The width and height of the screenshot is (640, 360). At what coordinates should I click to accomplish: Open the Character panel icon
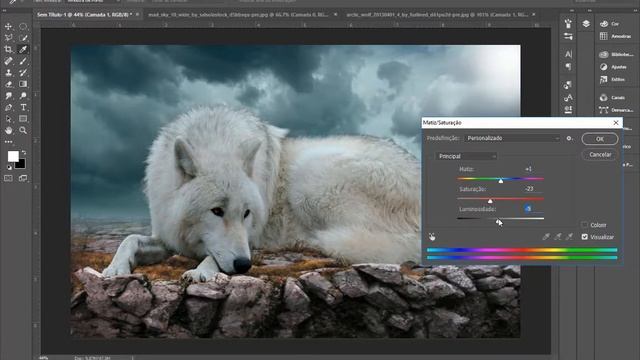(568, 54)
